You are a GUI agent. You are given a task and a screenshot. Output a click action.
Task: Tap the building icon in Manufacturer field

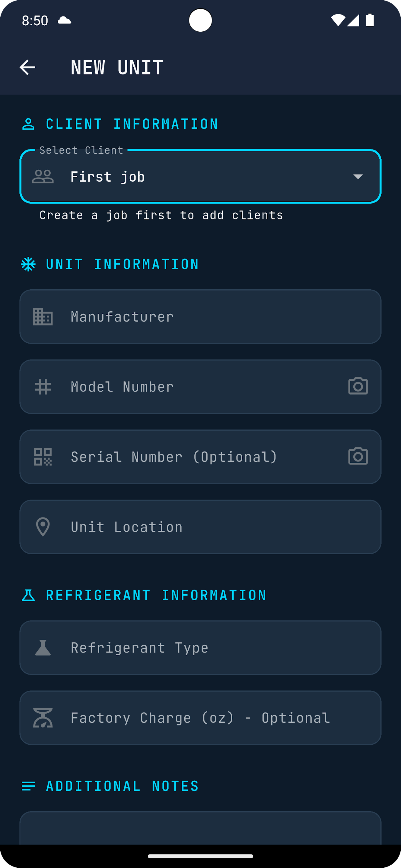43,316
